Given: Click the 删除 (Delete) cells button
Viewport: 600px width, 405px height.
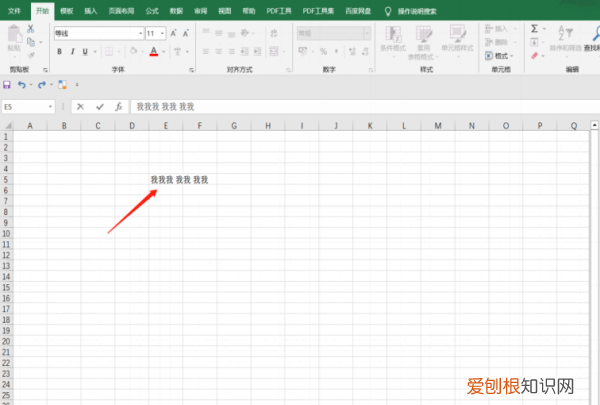Looking at the screenshot, I should point(501,42).
